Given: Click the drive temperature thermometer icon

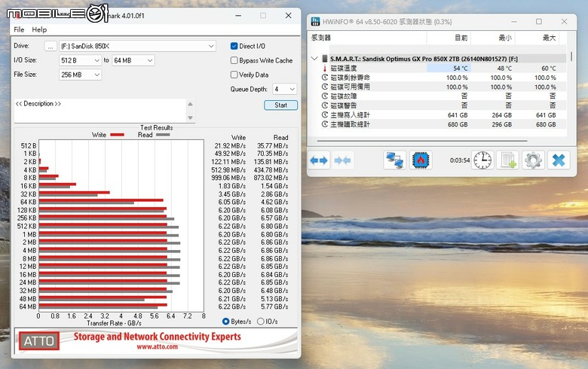Looking at the screenshot, I should pos(325,69).
